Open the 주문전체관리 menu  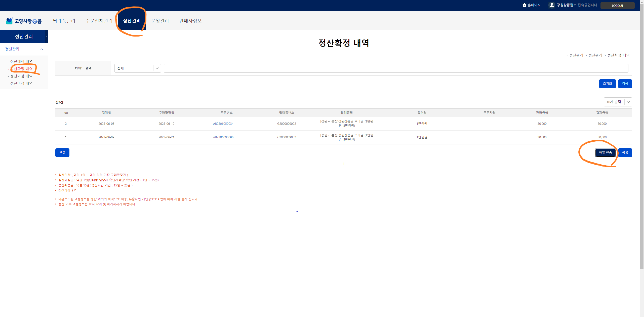(99, 21)
